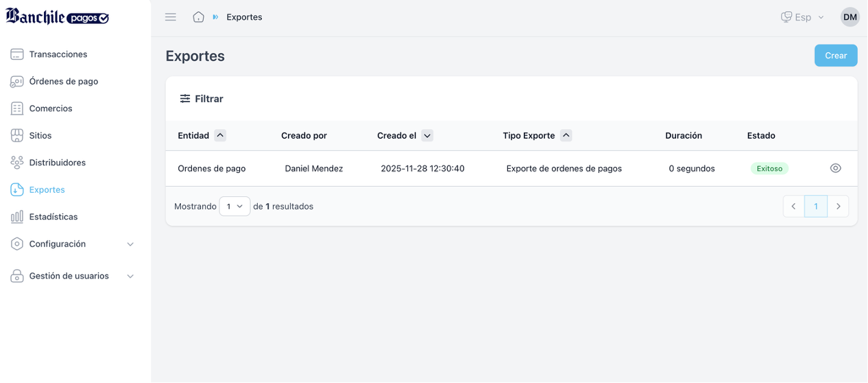Screen dimensions: 868x383
Task: Click the filter sliders icon
Action: pyautogui.click(x=185, y=99)
